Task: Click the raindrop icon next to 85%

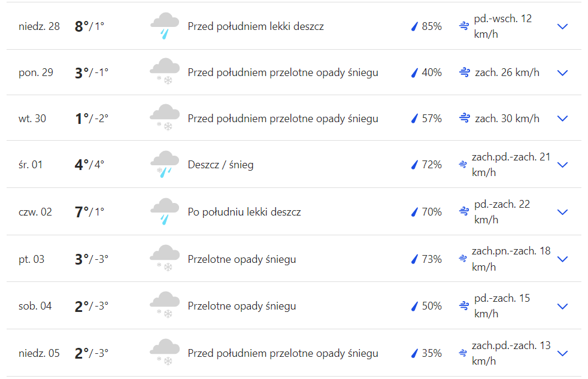Action: [414, 26]
